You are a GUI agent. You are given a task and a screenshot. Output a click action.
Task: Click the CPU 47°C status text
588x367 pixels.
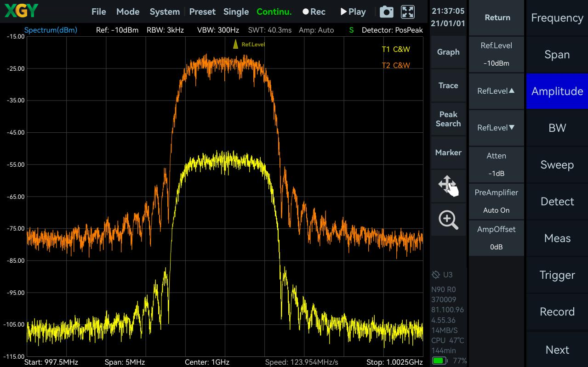tap(448, 340)
